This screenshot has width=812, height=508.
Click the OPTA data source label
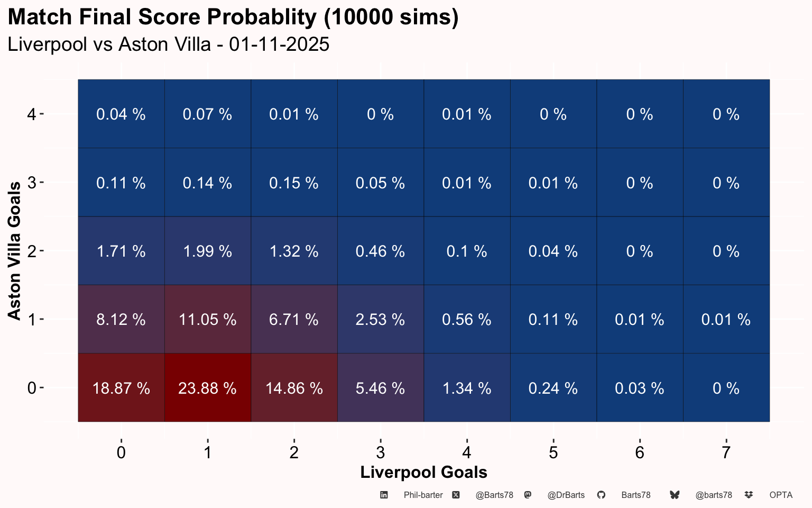781,495
